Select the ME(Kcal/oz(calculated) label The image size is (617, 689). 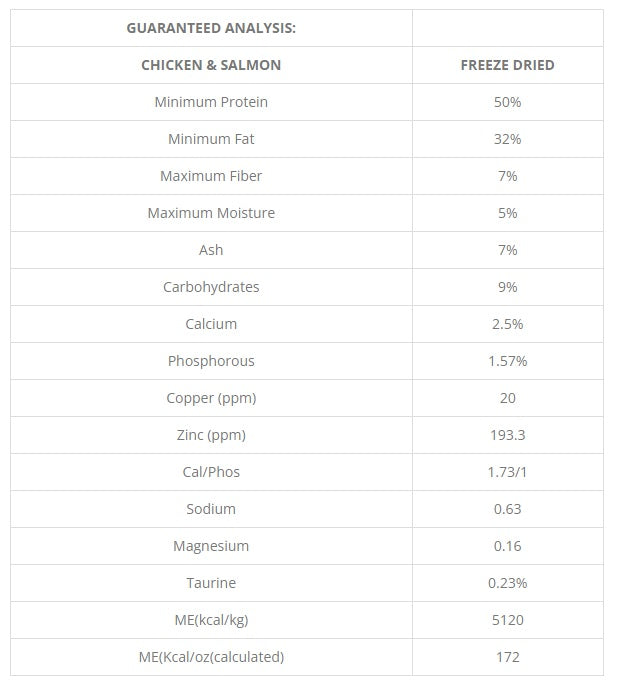coord(211,656)
